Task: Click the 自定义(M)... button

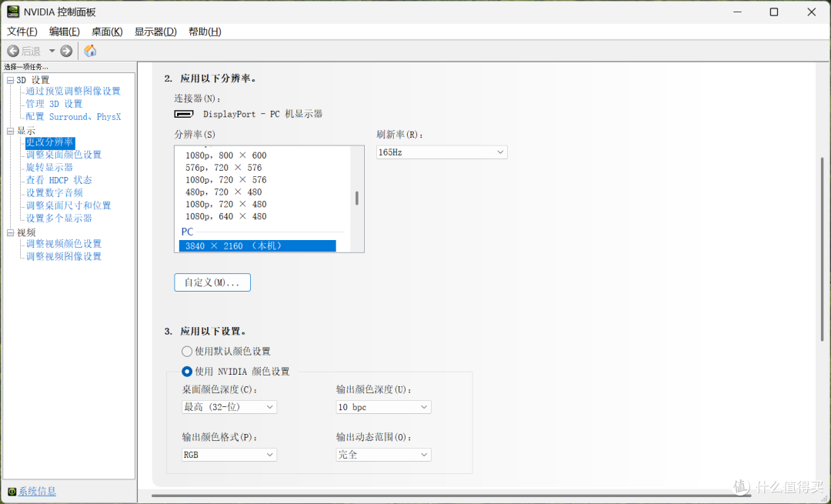Action: coord(212,282)
